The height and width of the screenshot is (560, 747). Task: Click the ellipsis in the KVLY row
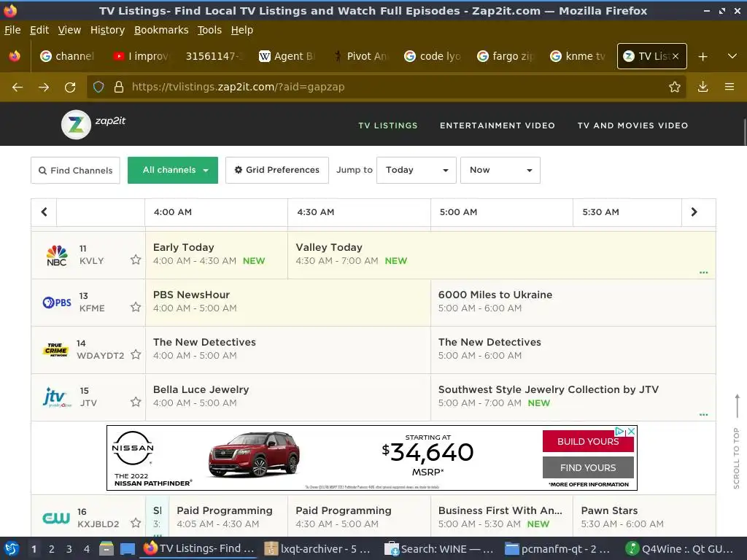[x=703, y=273]
